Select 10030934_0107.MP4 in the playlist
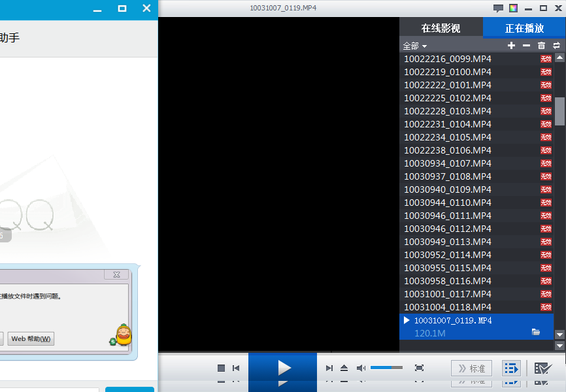The width and height of the screenshot is (566, 392). tap(476, 163)
